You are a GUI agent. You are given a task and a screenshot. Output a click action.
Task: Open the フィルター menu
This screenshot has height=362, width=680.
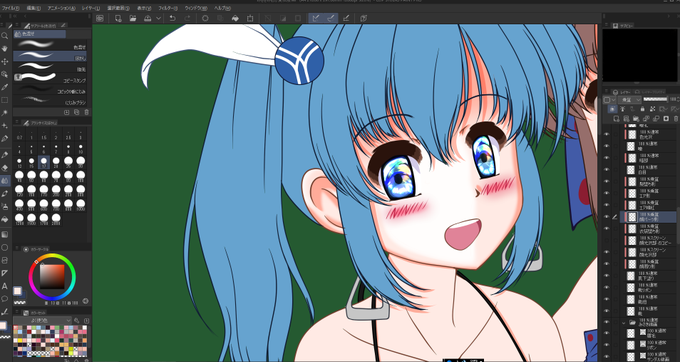tap(168, 8)
